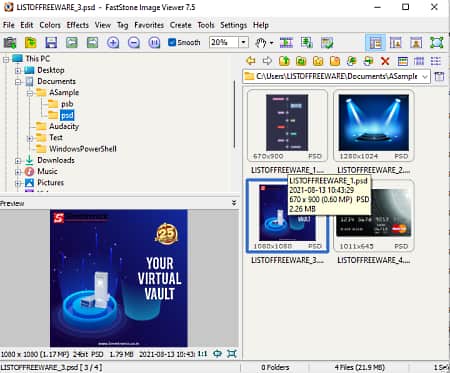Image resolution: width=450 pixels, height=373 pixels.
Task: Select the LISTOFFREEWARE_2 spotlight thumbnail
Action: 374,125
